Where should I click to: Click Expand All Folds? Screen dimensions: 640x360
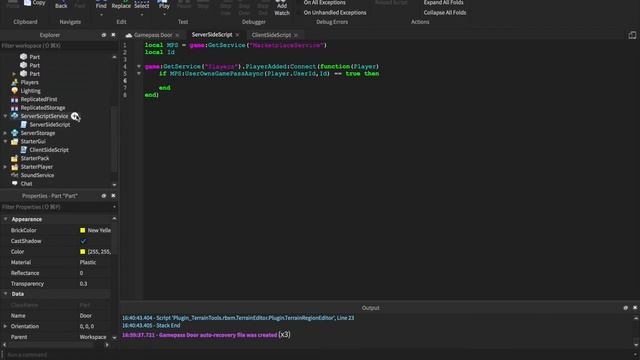coord(443,3)
